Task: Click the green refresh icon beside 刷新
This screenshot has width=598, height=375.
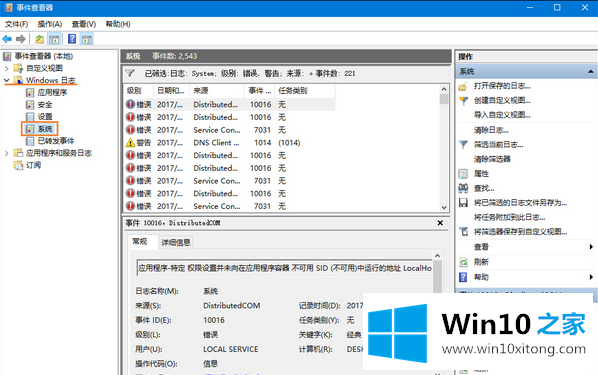Action: [463, 262]
